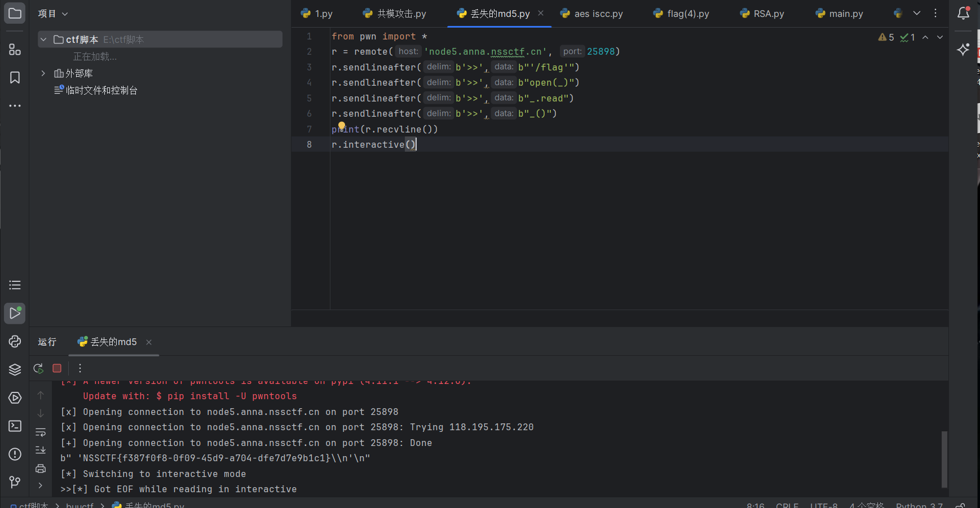Image resolution: width=980 pixels, height=508 pixels.
Task: Go to previous highlighted problem arrow
Action: (925, 37)
